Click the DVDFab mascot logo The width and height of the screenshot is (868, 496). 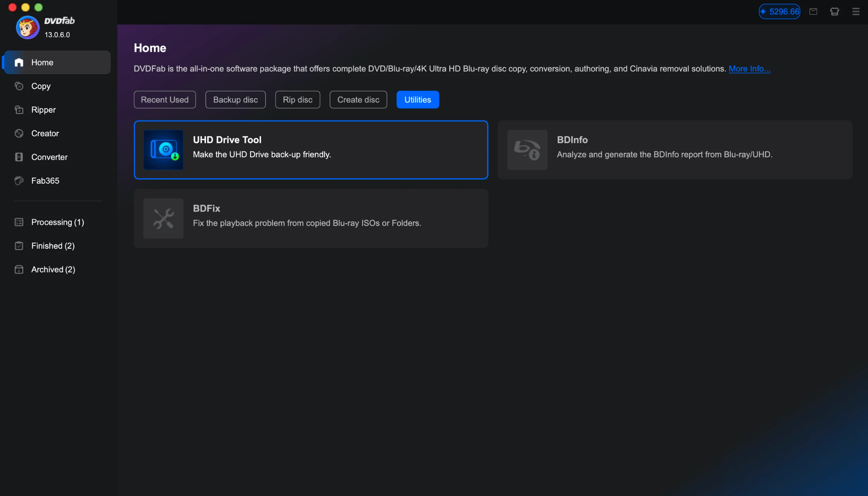click(27, 27)
